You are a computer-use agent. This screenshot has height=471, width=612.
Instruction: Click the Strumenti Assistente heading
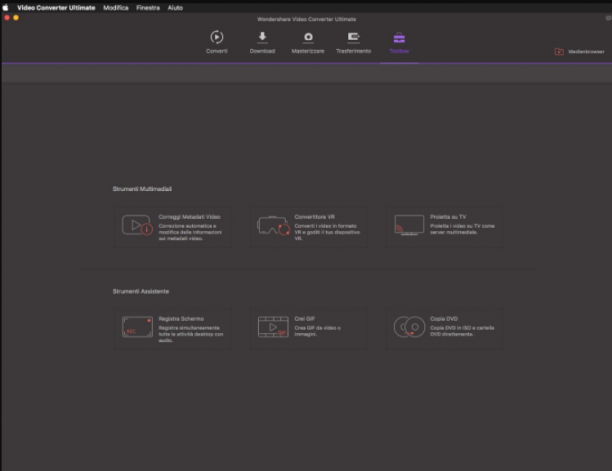[x=141, y=291]
